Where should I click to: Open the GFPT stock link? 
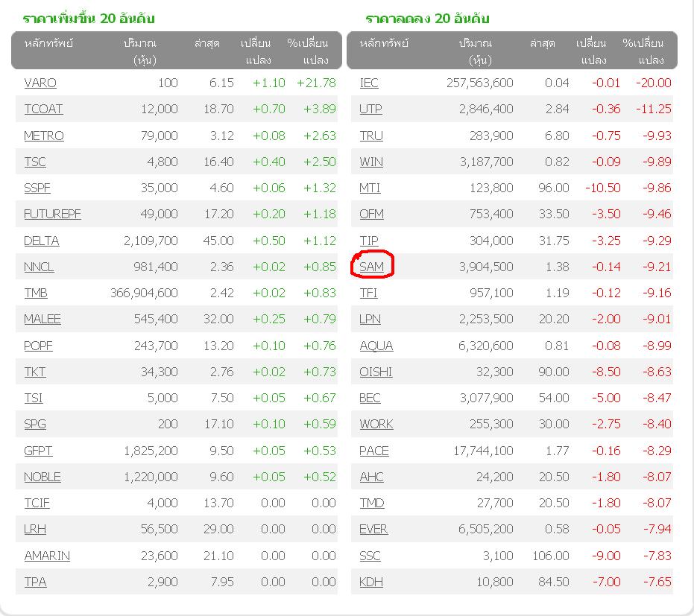pos(38,451)
